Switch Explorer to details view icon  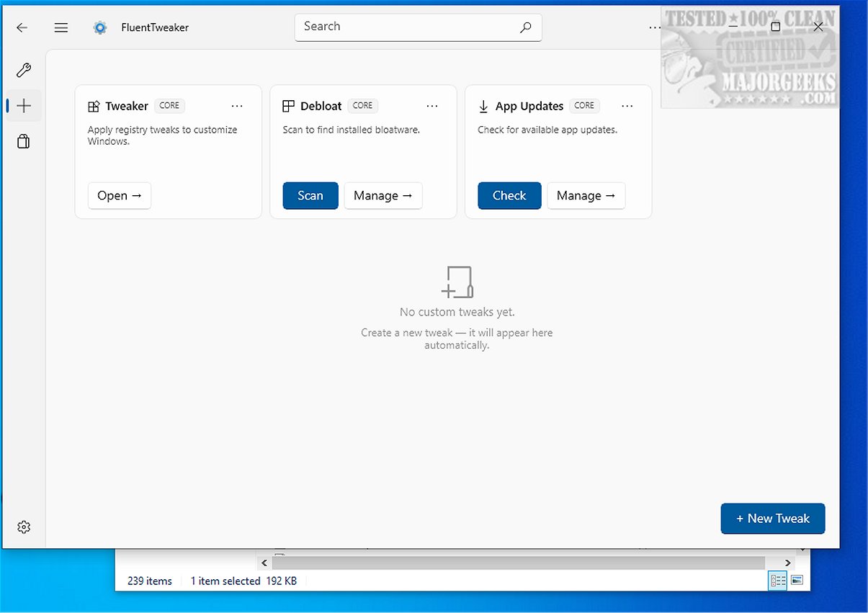coord(778,581)
